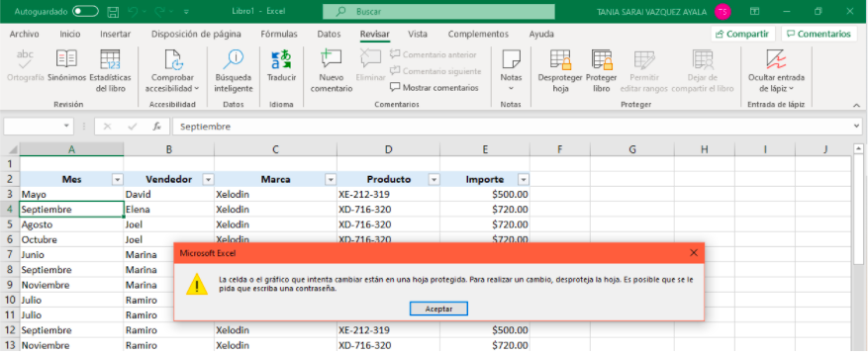The image size is (868, 356).
Task: Expand Comprobar accesibilidad dropdown
Action: pyautogui.click(x=197, y=88)
